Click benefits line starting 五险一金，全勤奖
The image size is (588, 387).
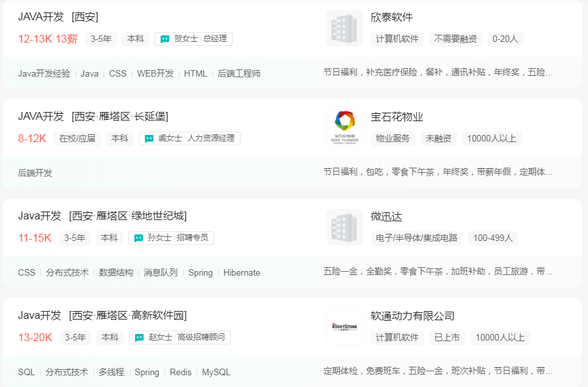click(438, 271)
